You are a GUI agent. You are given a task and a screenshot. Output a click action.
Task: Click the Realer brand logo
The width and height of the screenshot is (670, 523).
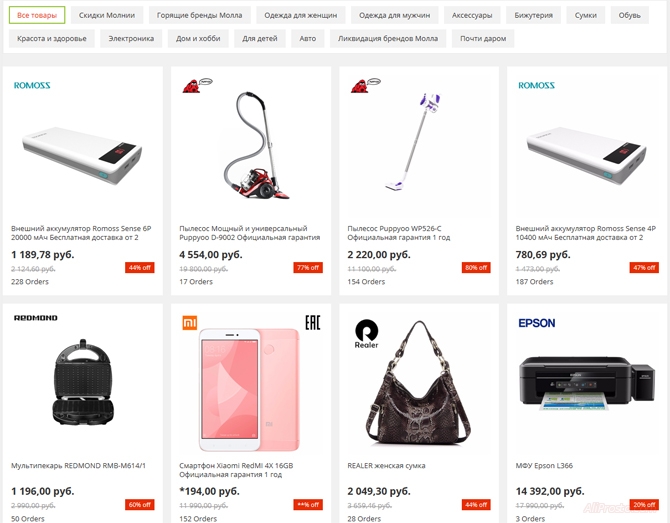coord(367,334)
